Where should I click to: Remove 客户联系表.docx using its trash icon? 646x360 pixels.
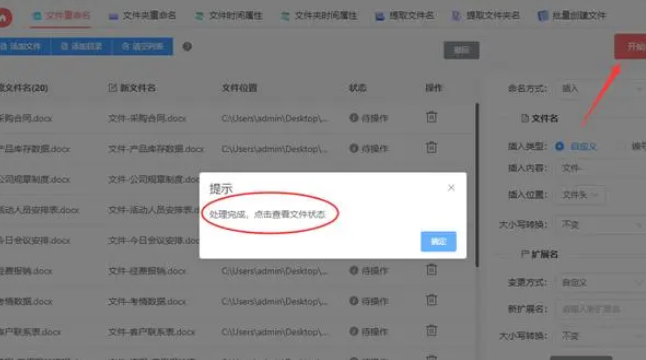pos(431,330)
